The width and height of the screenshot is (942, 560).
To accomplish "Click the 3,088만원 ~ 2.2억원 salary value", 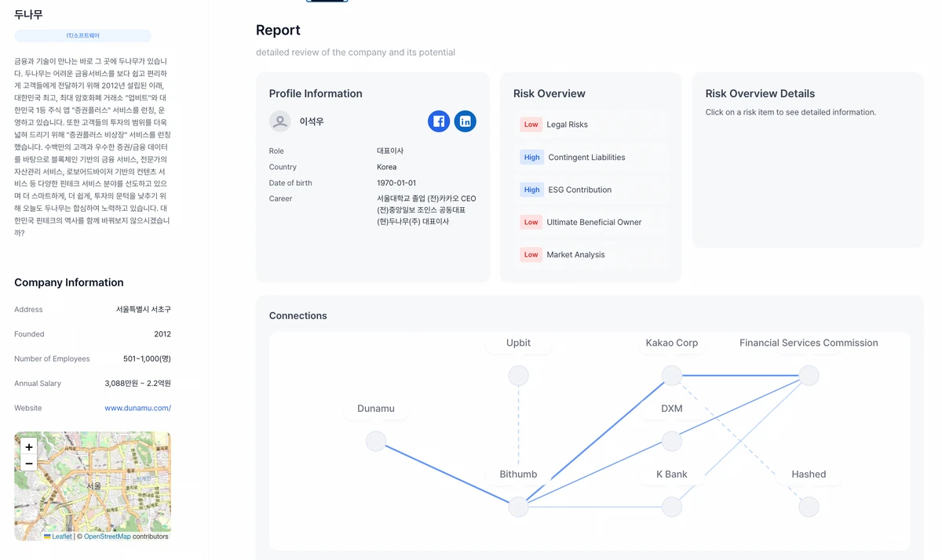I will point(138,384).
